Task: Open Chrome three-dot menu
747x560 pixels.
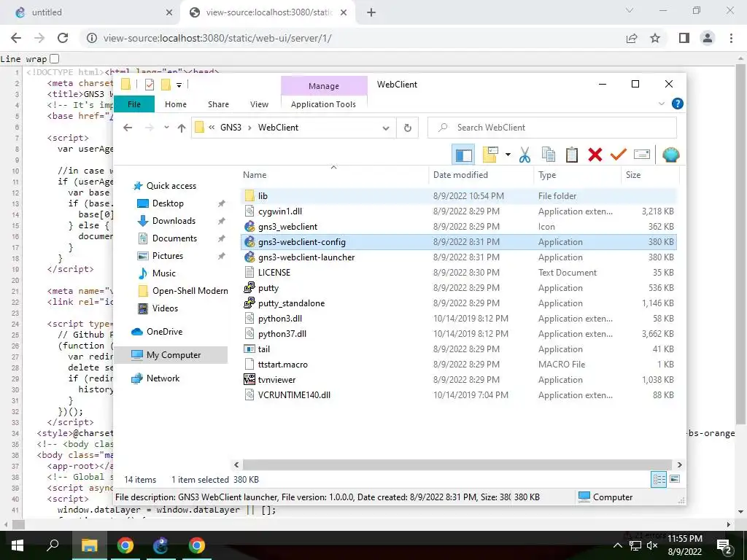Action: (x=731, y=38)
